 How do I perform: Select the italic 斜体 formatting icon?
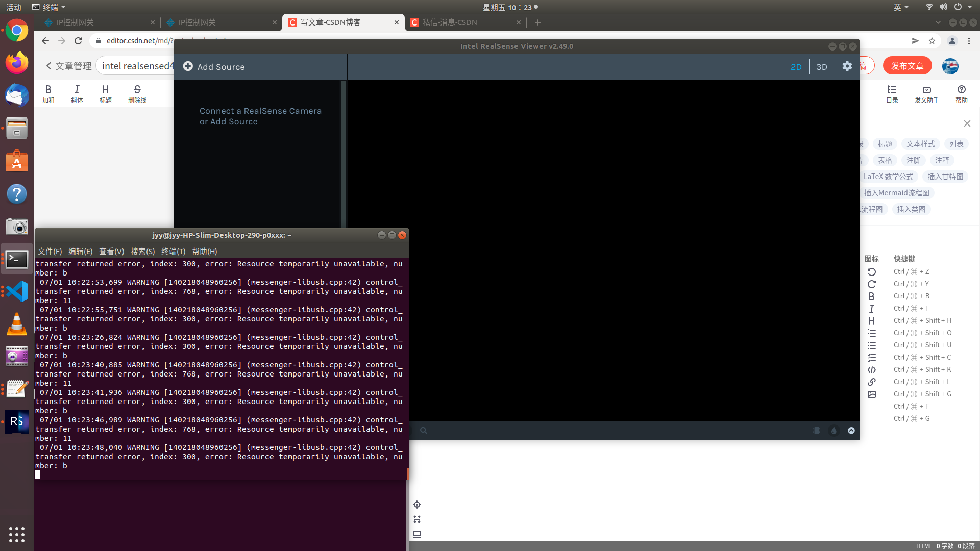coord(77,94)
